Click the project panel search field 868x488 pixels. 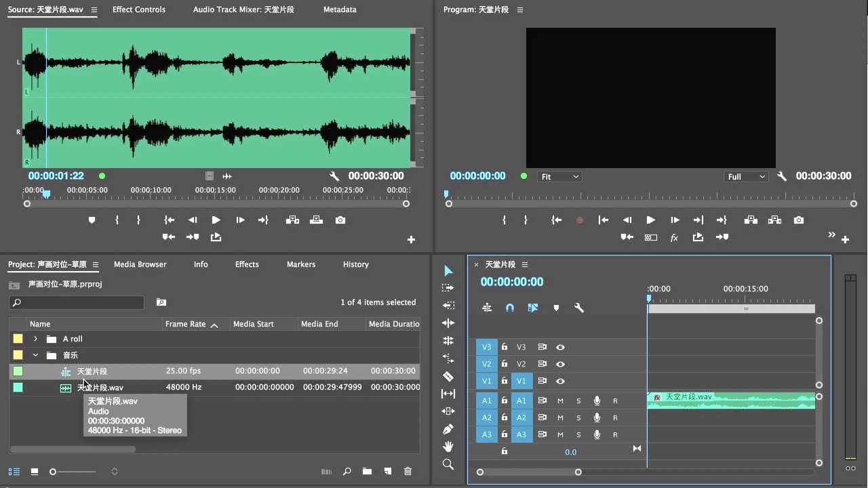(77, 302)
